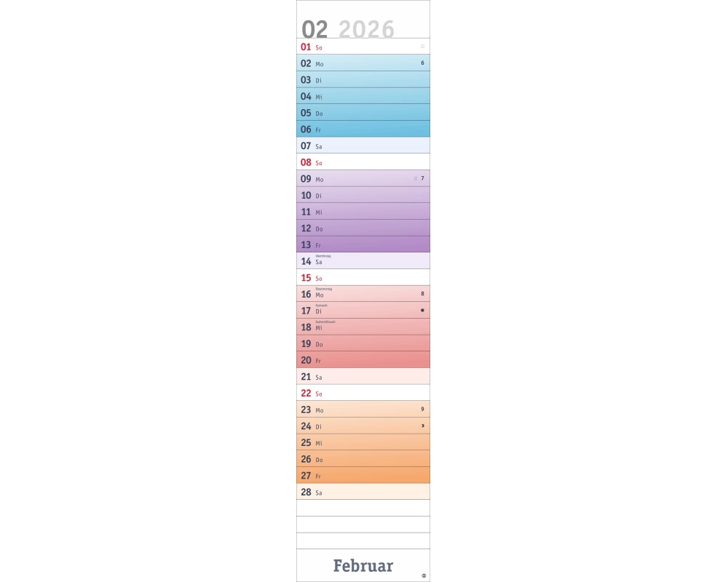Click the first empty row below day 28
This screenshot has height=582, width=728.
[363, 508]
